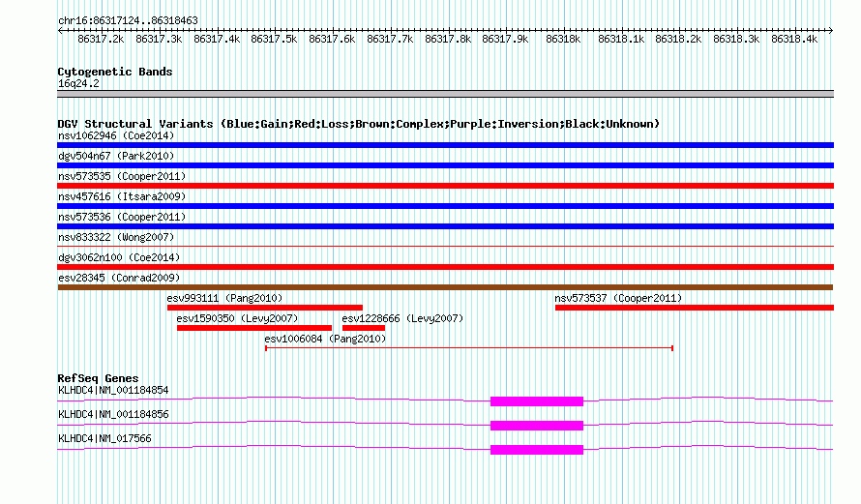Select the blue nsv573536 gain bar
This screenshot has width=861, height=504.
coord(445,226)
